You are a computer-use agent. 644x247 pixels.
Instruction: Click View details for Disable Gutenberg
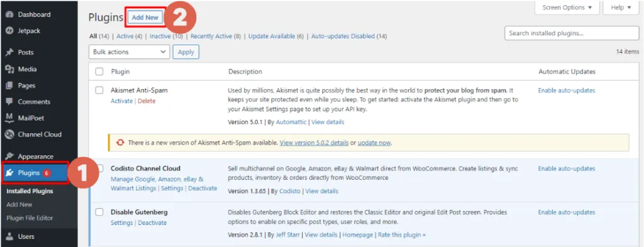(321, 234)
